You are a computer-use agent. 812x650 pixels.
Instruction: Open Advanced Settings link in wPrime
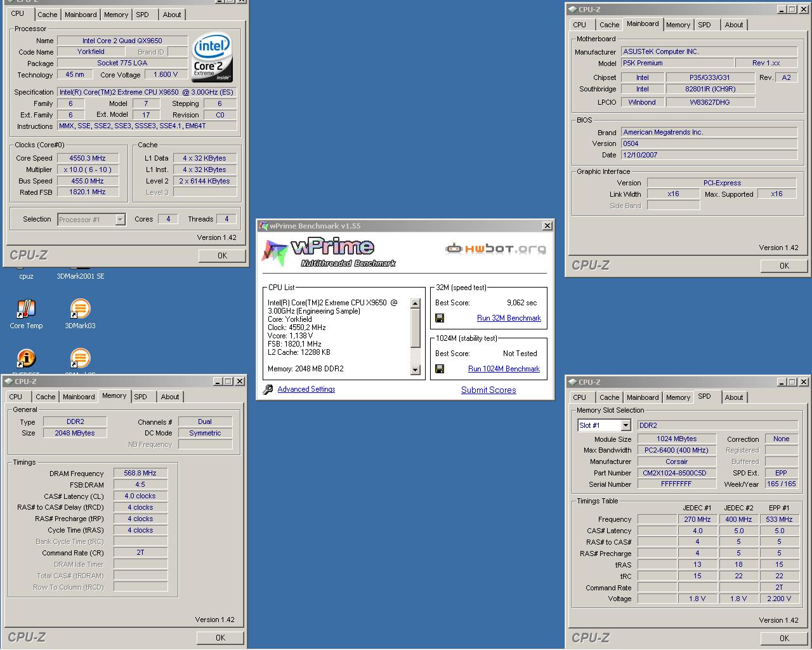306,389
